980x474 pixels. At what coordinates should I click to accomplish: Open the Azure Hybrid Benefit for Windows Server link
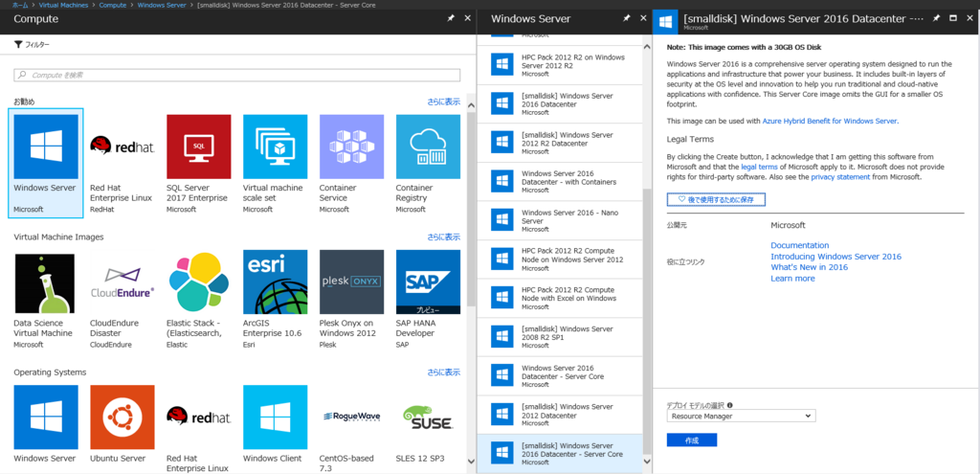click(x=830, y=122)
